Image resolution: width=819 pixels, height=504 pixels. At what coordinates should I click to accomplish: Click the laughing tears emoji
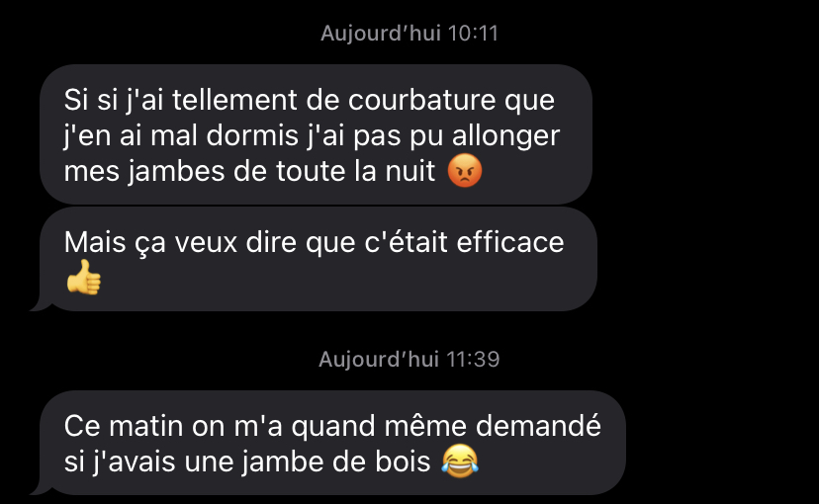point(460,461)
